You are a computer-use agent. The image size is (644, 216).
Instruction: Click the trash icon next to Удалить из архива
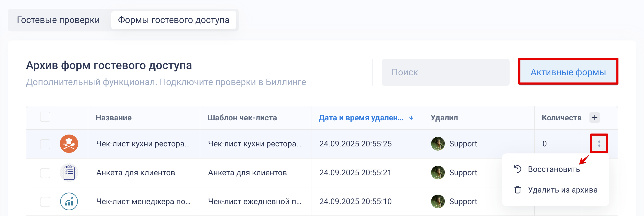coord(518,190)
